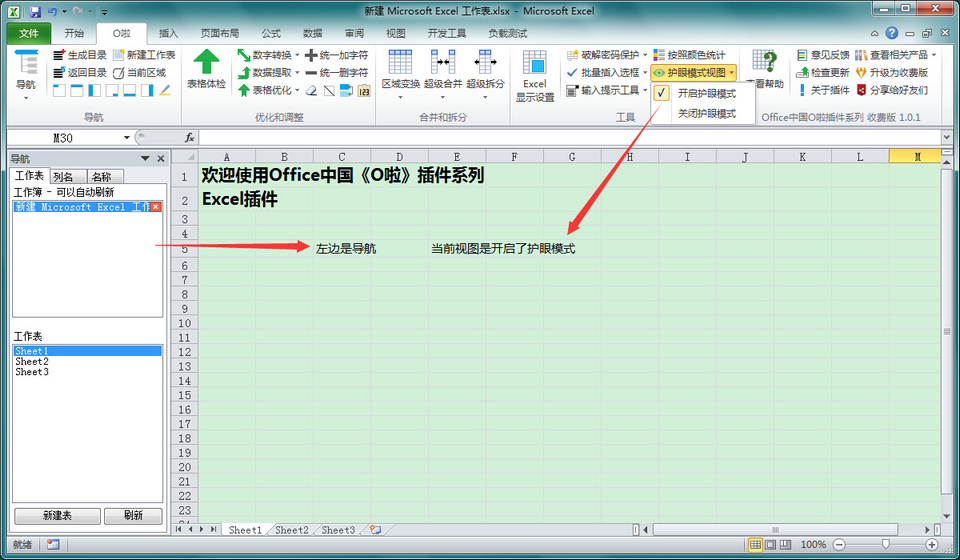Click the blue right-bar layout icon
The image size is (960, 560).
(147, 91)
